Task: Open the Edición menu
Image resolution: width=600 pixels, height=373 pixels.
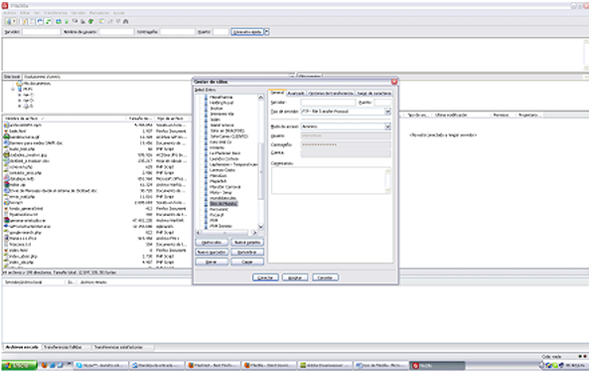Action: 24,13
